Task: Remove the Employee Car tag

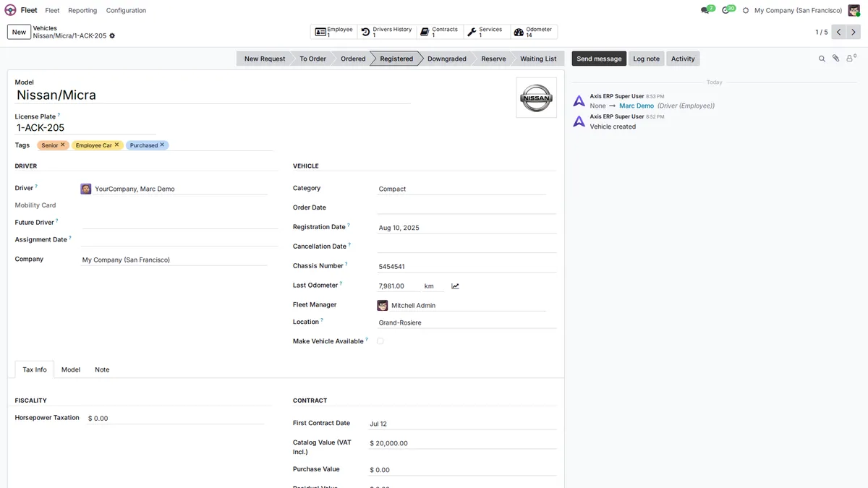Action: (x=116, y=145)
